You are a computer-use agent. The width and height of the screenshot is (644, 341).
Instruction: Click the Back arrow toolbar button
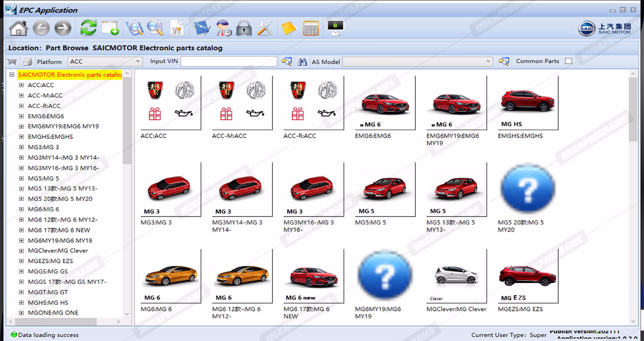pos(41,28)
